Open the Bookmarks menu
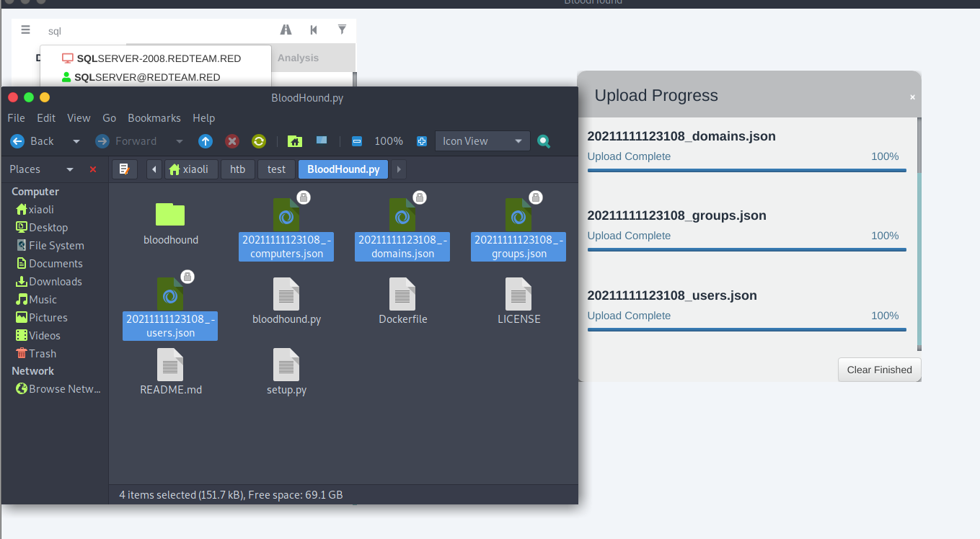Image resolution: width=980 pixels, height=539 pixels. coord(154,118)
